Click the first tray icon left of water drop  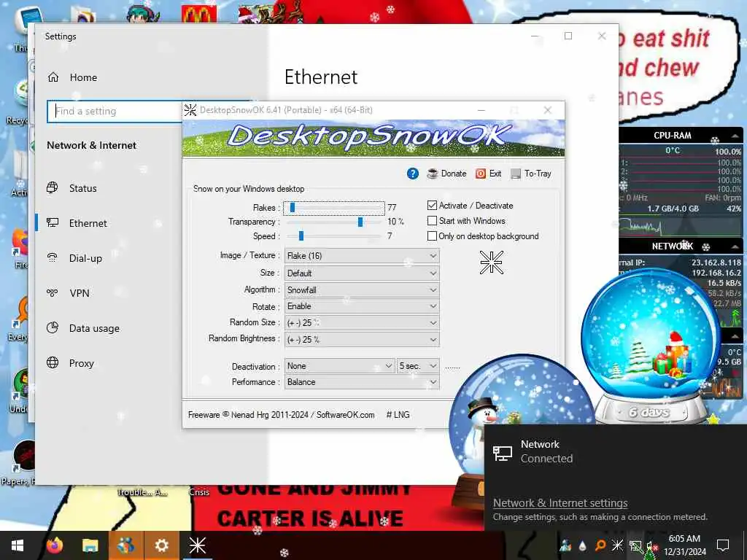point(565,545)
